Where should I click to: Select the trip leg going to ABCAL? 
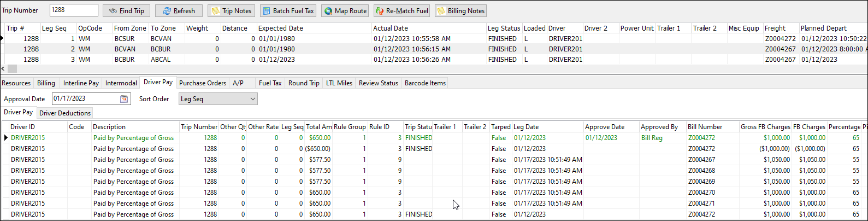pyautogui.click(x=161, y=60)
